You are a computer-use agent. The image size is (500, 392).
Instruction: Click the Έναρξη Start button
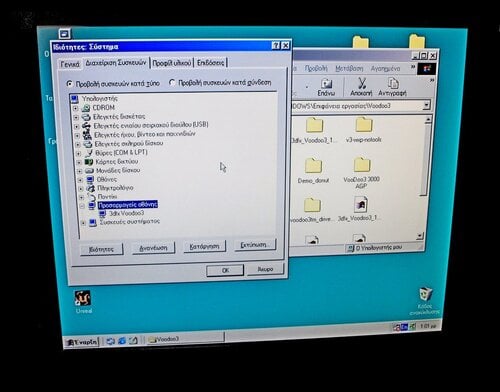pyautogui.click(x=82, y=342)
